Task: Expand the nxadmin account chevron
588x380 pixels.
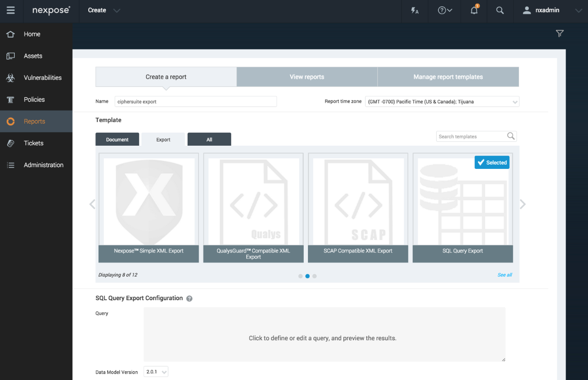Action: coord(578,11)
